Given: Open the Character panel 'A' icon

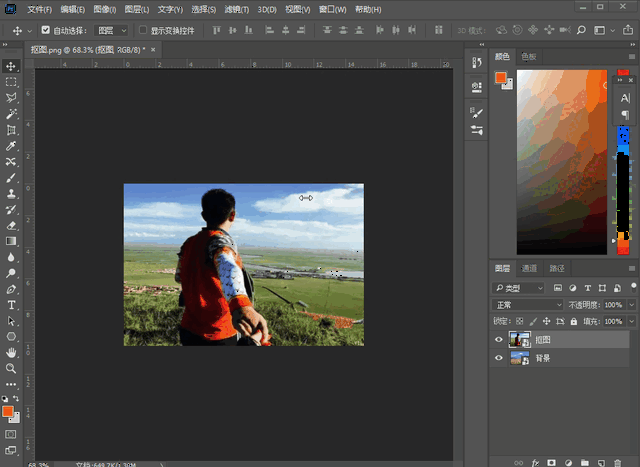Looking at the screenshot, I should click(x=625, y=98).
